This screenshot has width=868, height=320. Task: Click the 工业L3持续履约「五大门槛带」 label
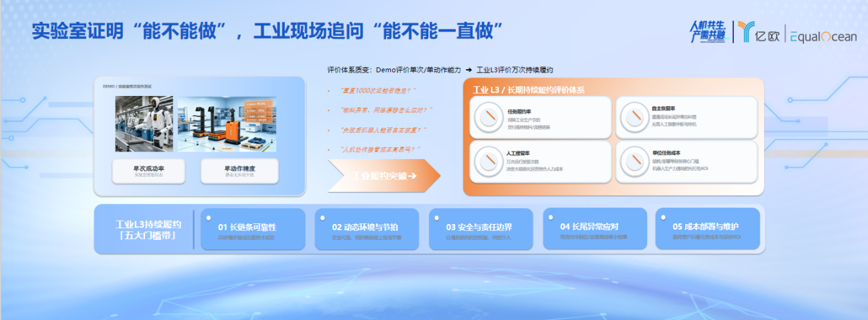coord(149,230)
